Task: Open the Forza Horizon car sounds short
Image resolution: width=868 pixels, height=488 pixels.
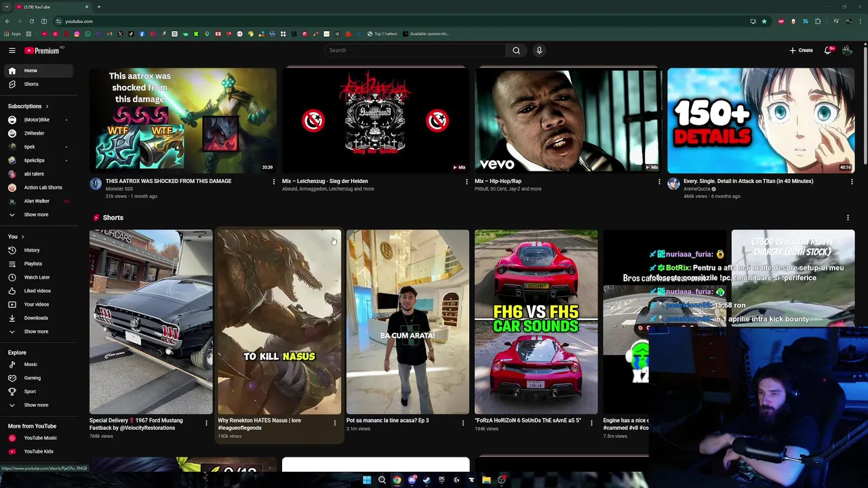Action: (x=536, y=322)
